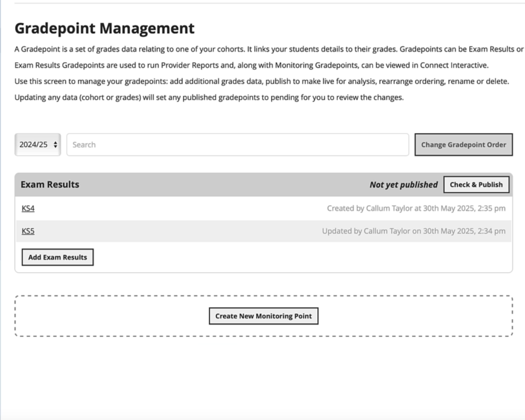The image size is (525, 420).
Task: Click Create New Monitoring Point button
Action: coord(264,316)
